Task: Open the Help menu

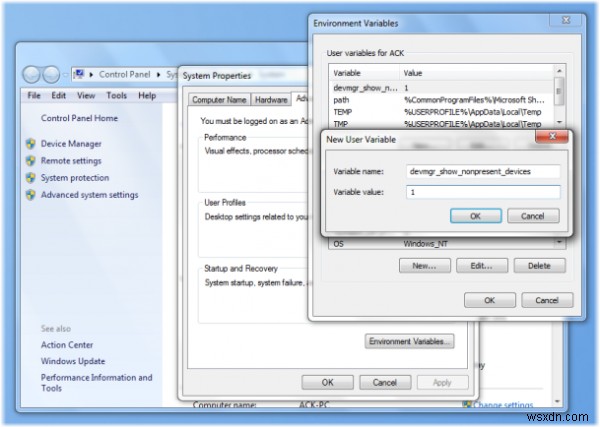Action: point(147,96)
